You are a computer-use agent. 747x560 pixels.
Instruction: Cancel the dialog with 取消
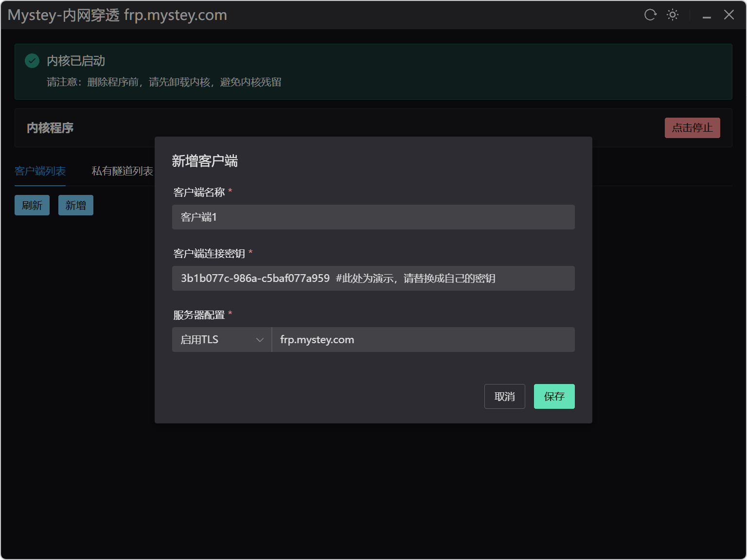point(504,397)
